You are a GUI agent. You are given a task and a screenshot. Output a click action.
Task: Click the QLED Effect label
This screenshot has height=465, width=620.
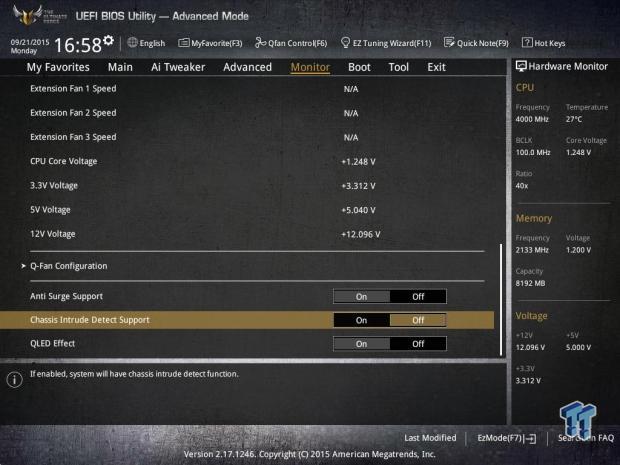[x=53, y=343]
